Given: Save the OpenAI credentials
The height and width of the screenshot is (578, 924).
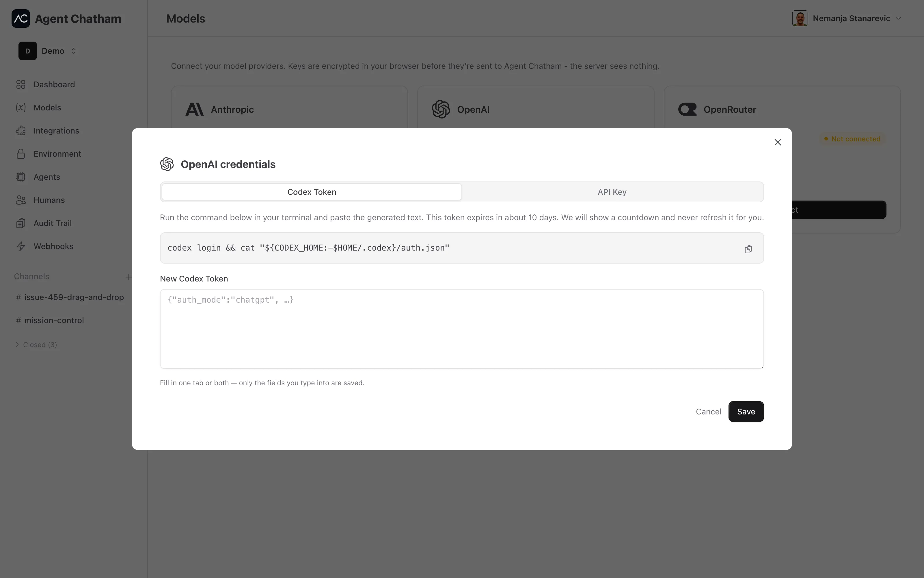Looking at the screenshot, I should tap(746, 412).
